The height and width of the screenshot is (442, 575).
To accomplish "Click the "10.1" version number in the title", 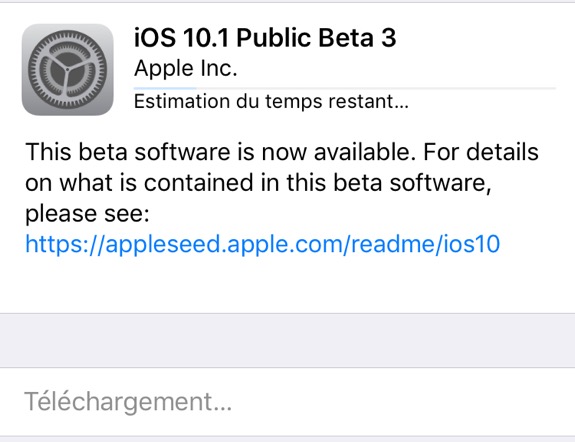I will (x=206, y=37).
